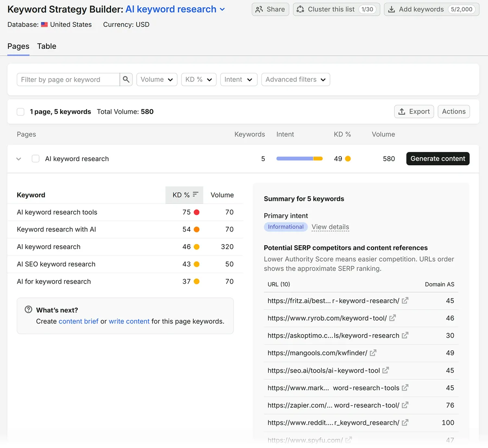Screen dimensions: 488x448
Task: Open the Actions menu
Action: [454, 111]
